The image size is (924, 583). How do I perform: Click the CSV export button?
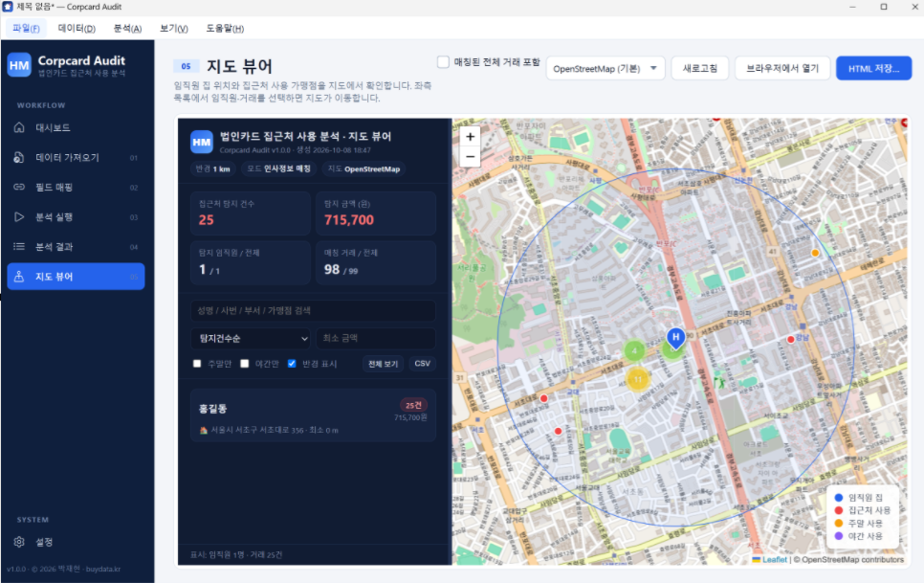coord(422,364)
